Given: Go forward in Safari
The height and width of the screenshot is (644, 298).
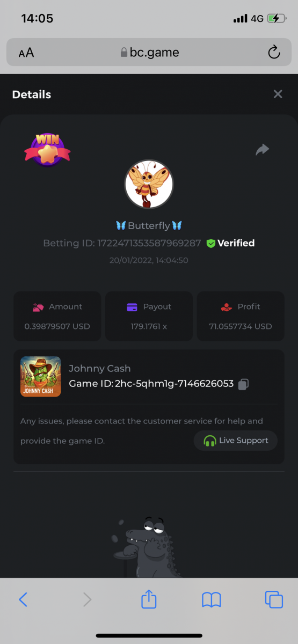Looking at the screenshot, I should tap(87, 599).
